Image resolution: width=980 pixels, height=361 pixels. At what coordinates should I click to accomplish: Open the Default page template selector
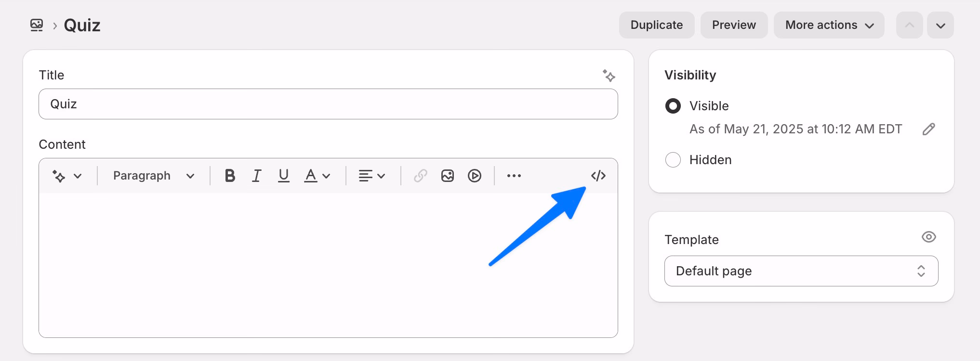click(x=801, y=271)
